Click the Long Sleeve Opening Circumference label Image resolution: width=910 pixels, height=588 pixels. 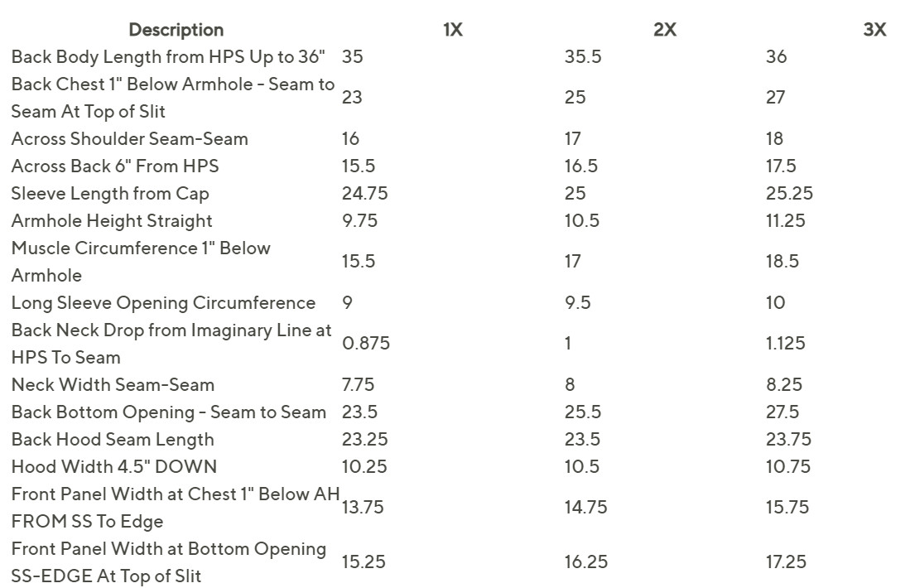(x=163, y=303)
